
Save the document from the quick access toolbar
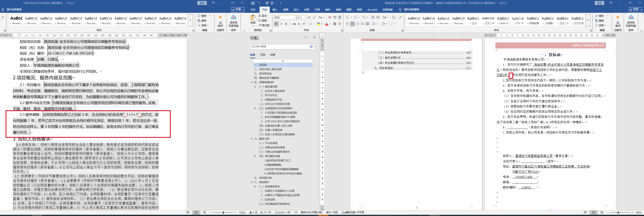pyautogui.click(x=253, y=3)
